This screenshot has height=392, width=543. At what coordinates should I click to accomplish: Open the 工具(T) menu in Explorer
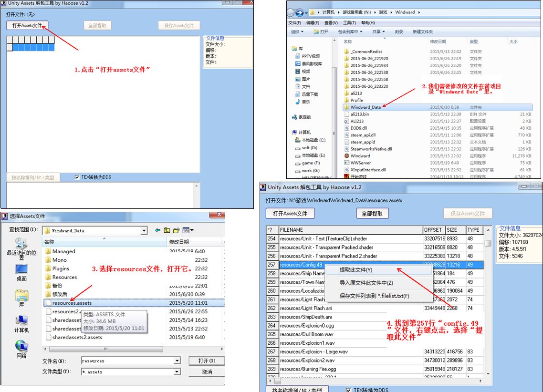(x=349, y=23)
